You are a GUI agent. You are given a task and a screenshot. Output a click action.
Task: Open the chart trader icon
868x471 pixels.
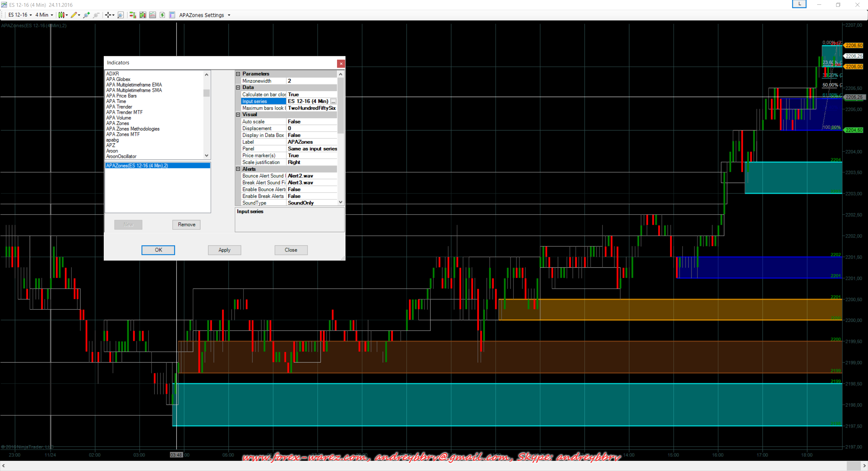point(133,15)
